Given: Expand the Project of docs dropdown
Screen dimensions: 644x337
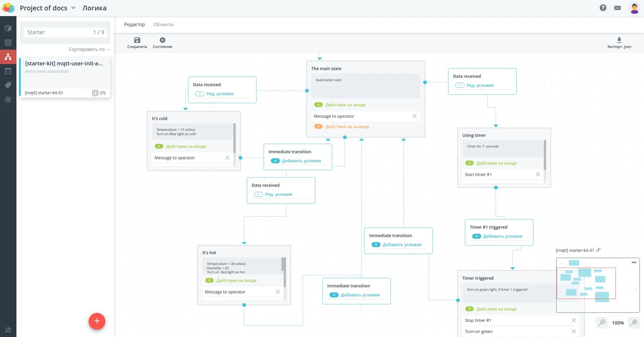Looking at the screenshot, I should point(73,8).
